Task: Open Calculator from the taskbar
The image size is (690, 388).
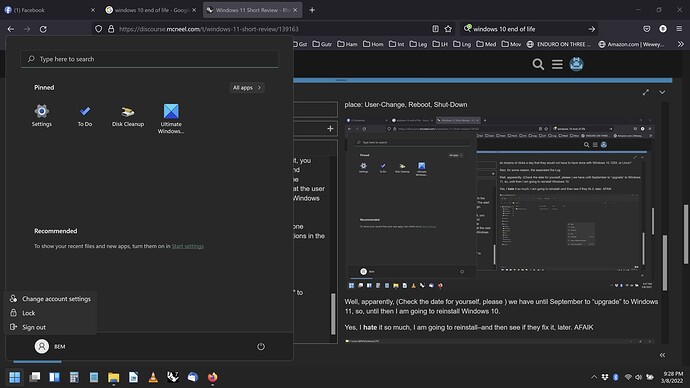Action: click(74, 377)
